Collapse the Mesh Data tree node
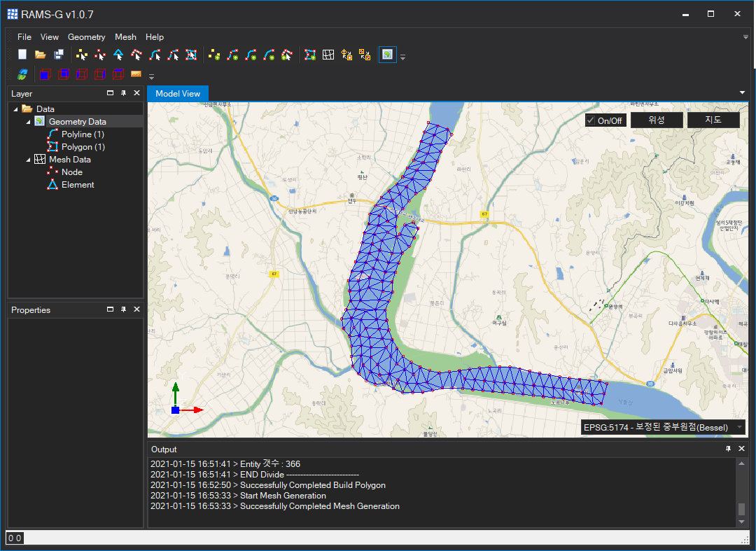This screenshot has width=756, height=551. click(29, 160)
